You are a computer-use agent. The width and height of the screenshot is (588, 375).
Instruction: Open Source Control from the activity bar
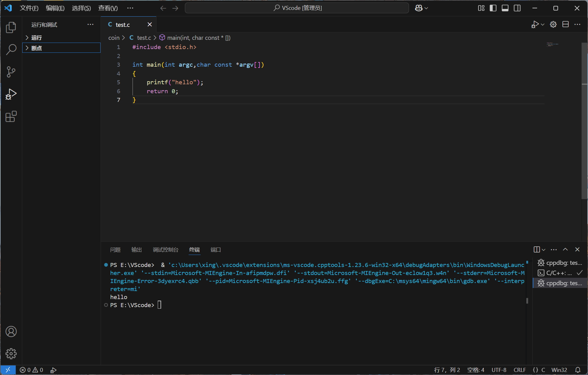point(11,72)
